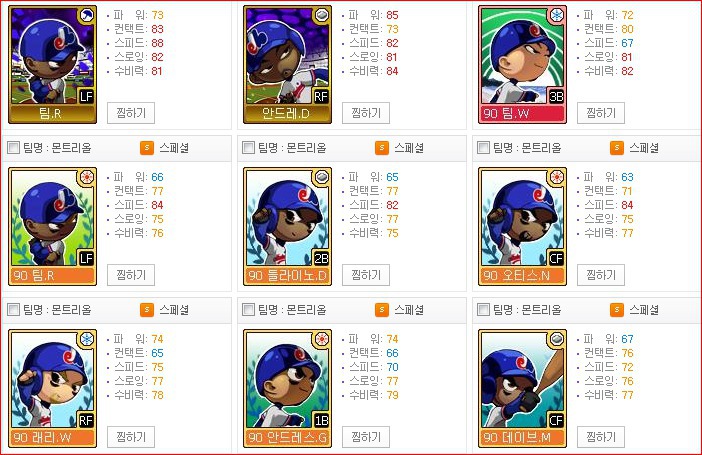Open the 90 데이브.M player card image
The height and width of the screenshot is (455, 702).
pos(522,388)
